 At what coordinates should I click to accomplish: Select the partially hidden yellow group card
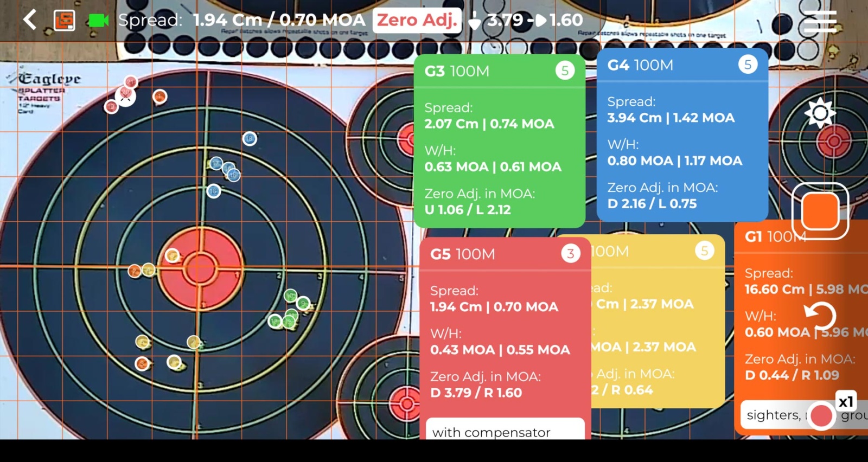point(658,321)
